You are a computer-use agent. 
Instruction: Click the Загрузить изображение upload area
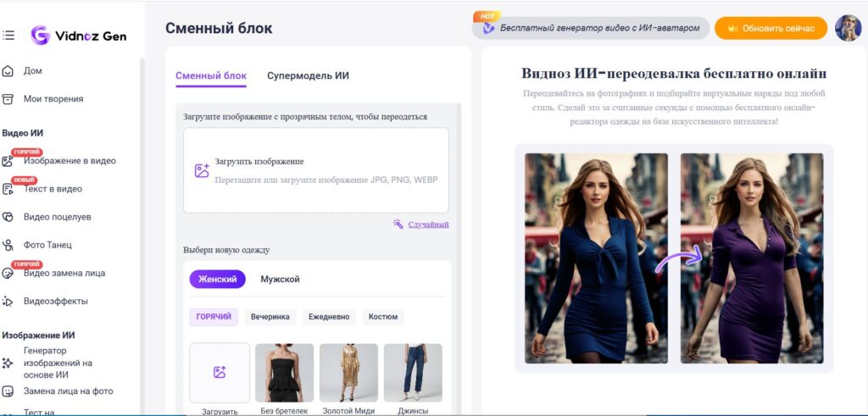pos(316,170)
